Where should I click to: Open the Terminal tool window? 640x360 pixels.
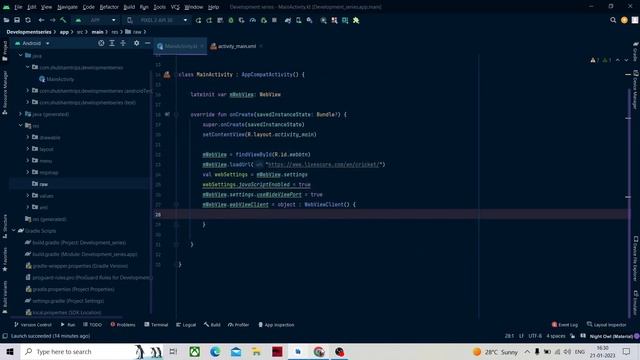[156, 325]
